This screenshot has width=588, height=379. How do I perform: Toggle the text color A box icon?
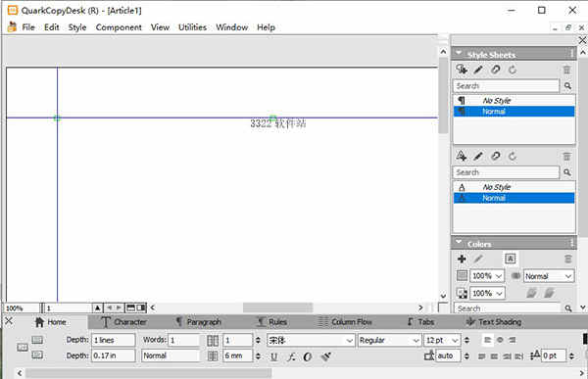510,259
